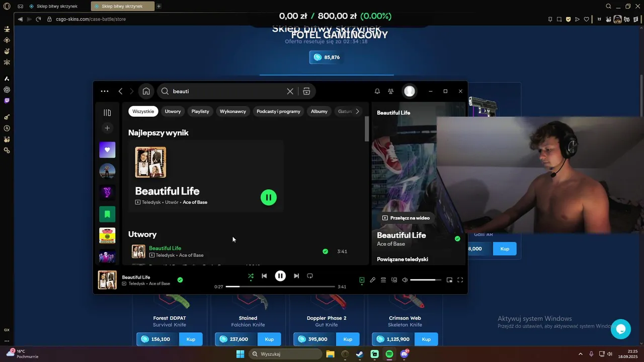Open Twitch in Opera sidebar
This screenshot has width=644, height=362.
click(7, 101)
